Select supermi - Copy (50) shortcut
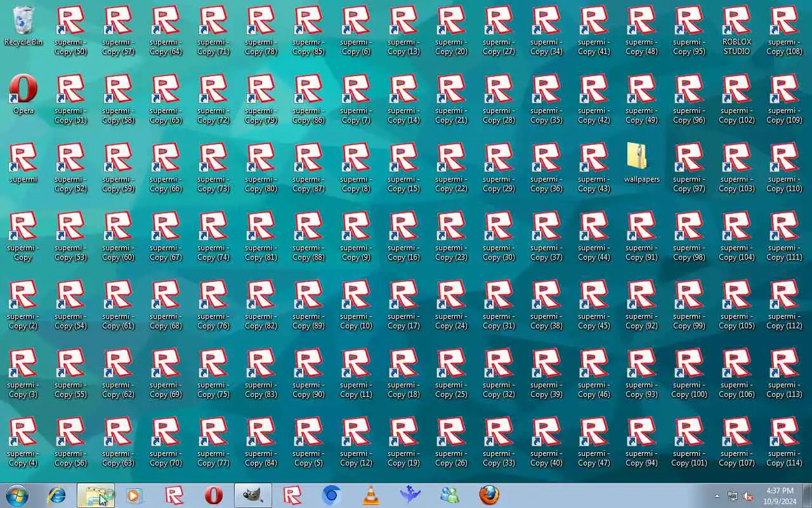The width and height of the screenshot is (812, 508). (x=71, y=30)
